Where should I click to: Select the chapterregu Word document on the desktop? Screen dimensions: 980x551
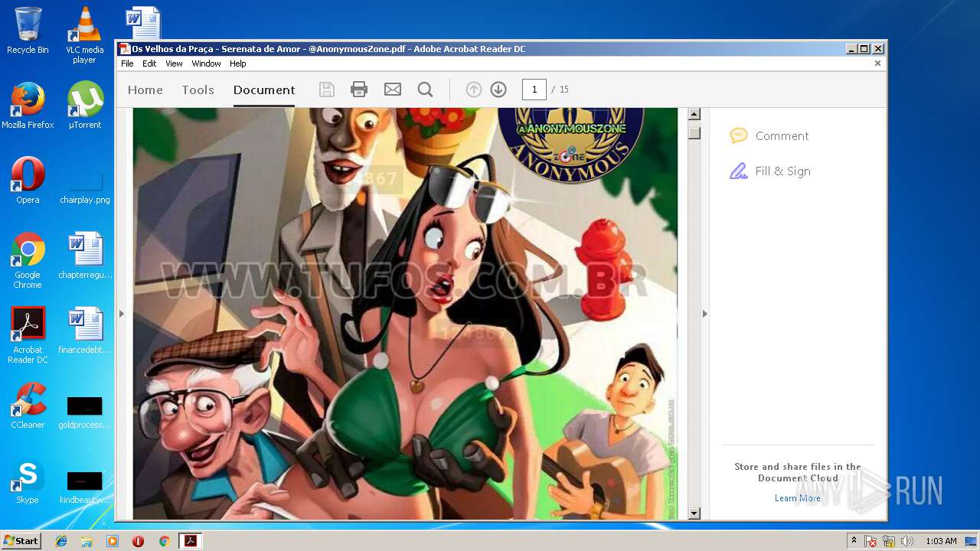coord(85,256)
